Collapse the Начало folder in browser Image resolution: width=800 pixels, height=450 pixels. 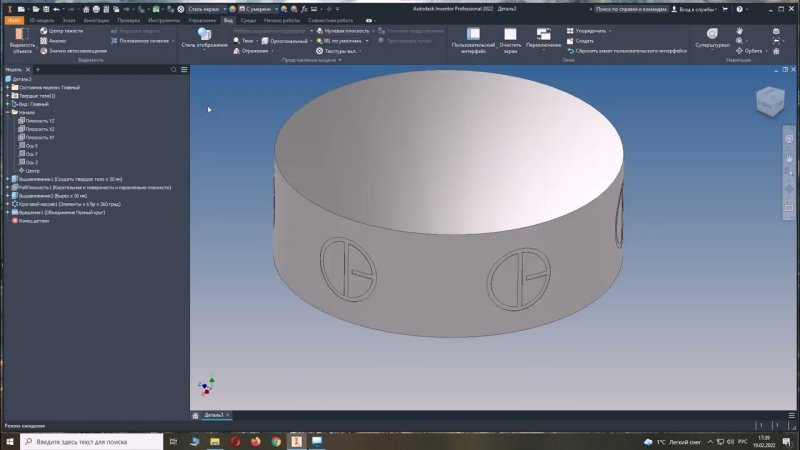coord(7,112)
